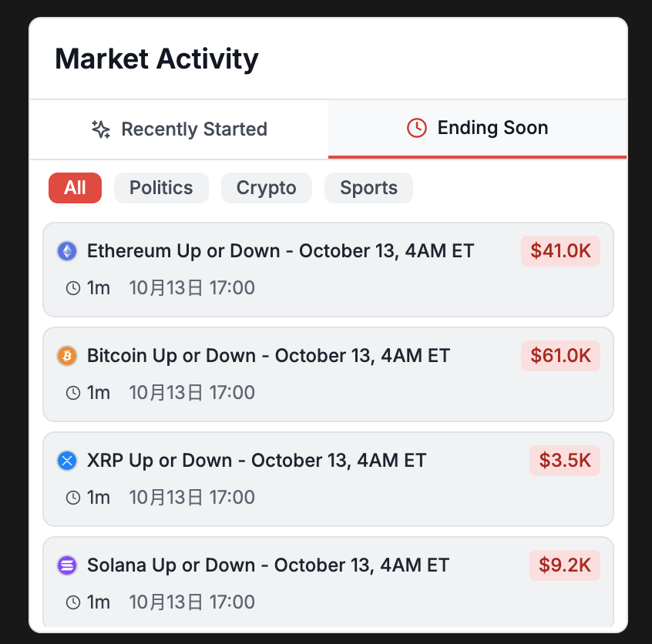Click the sparkle icon beside Recently Started
This screenshot has height=644, width=652.
coord(99,129)
